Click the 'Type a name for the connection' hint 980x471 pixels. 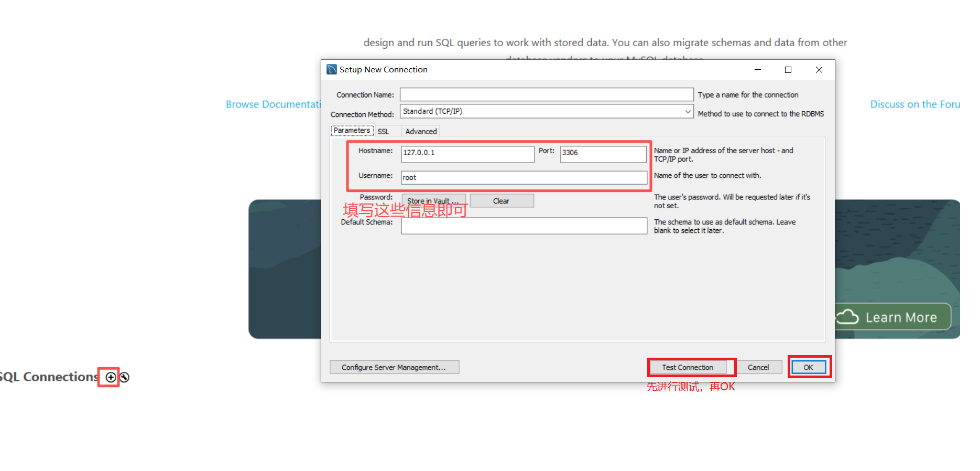[748, 95]
